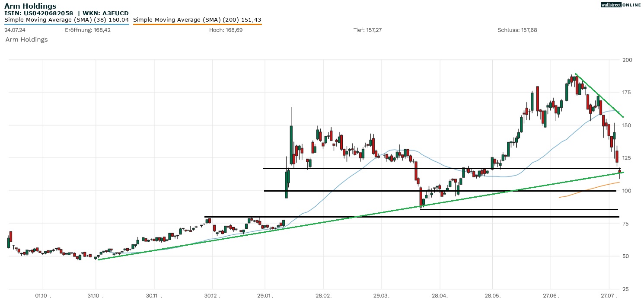Click the 200 price axis label
The width and height of the screenshot is (644, 298).
point(627,60)
